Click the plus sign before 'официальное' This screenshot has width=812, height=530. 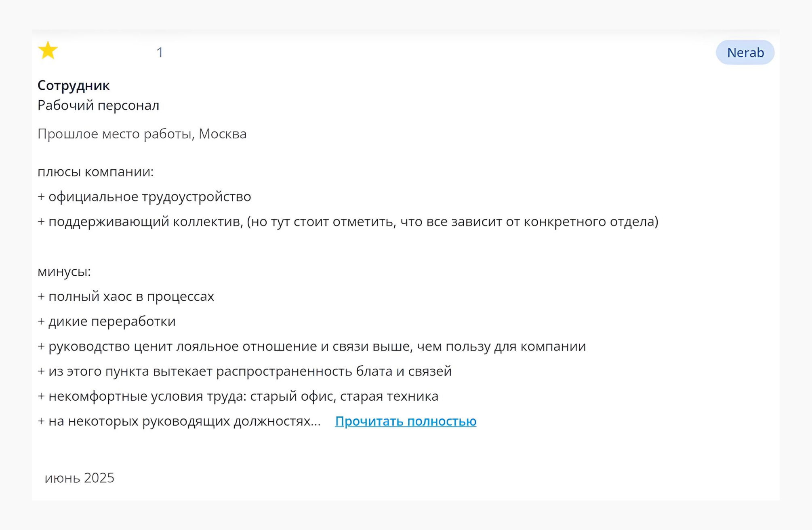pos(41,197)
